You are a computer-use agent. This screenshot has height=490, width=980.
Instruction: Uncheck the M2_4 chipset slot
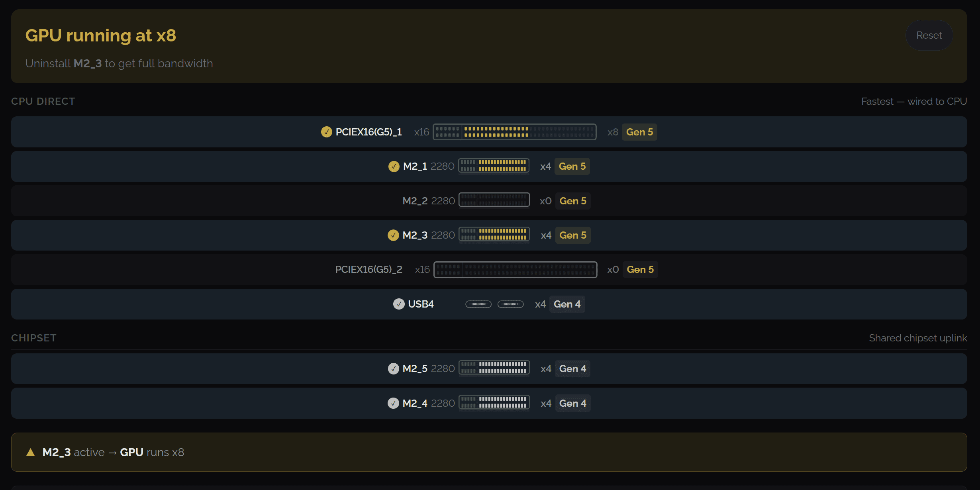tap(393, 404)
